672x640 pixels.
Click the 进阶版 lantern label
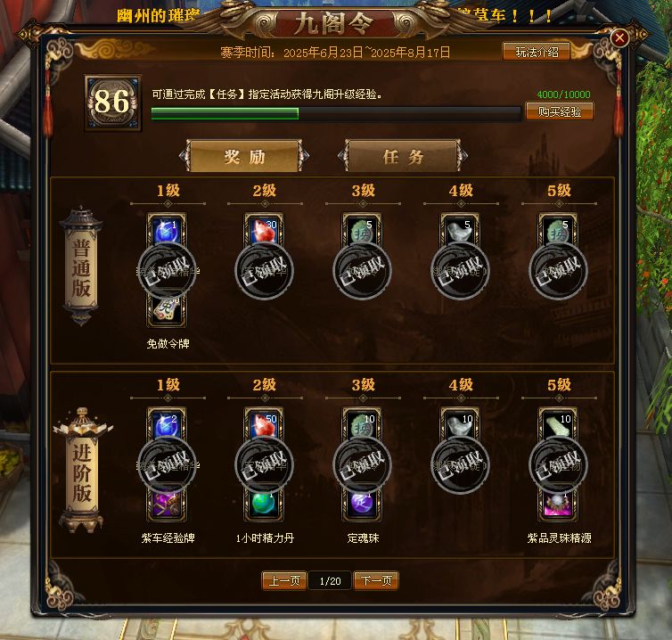click(82, 472)
